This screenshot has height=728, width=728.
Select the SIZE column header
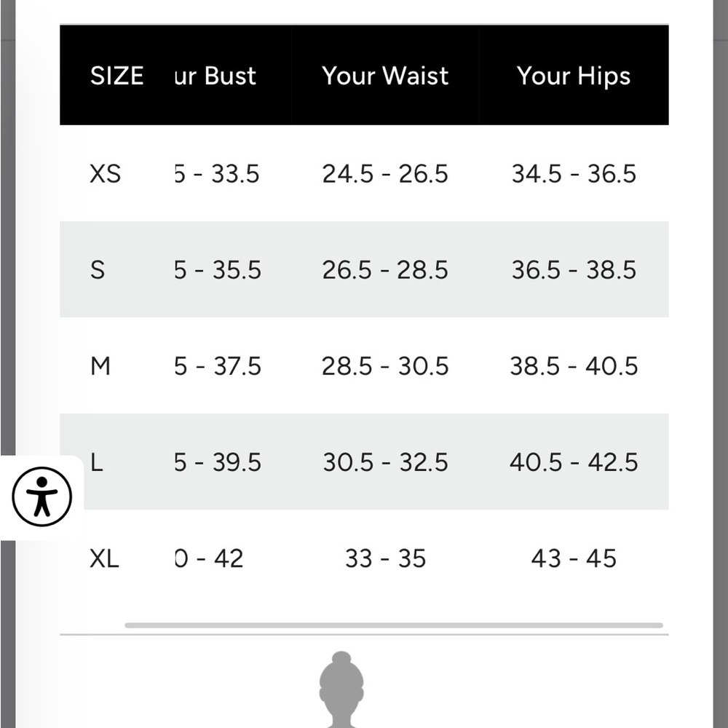(116, 76)
